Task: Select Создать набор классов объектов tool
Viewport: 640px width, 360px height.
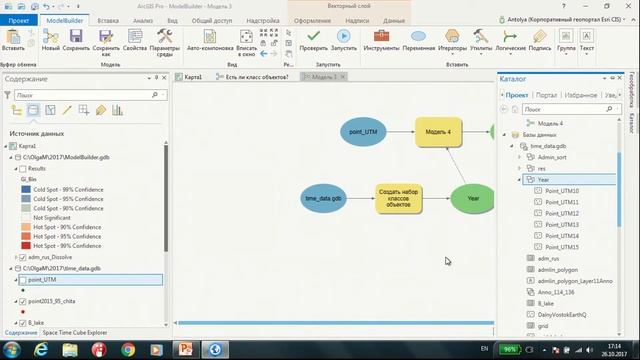Action: coord(398,198)
